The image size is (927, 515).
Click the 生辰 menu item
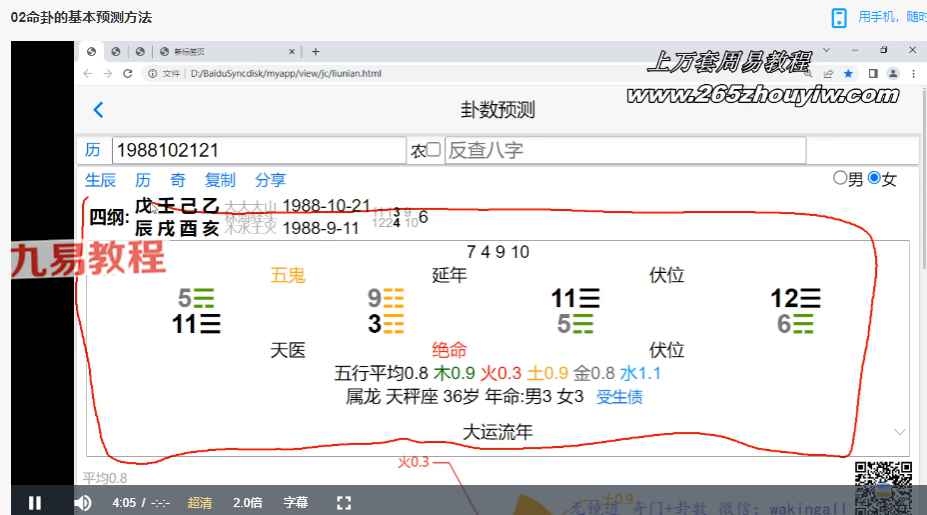pos(100,180)
